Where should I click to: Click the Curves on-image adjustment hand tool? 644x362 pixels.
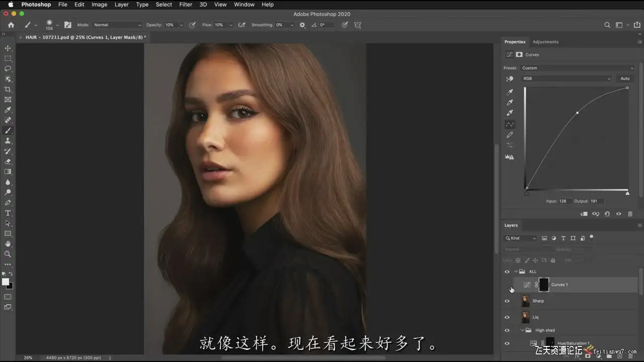tap(510, 79)
